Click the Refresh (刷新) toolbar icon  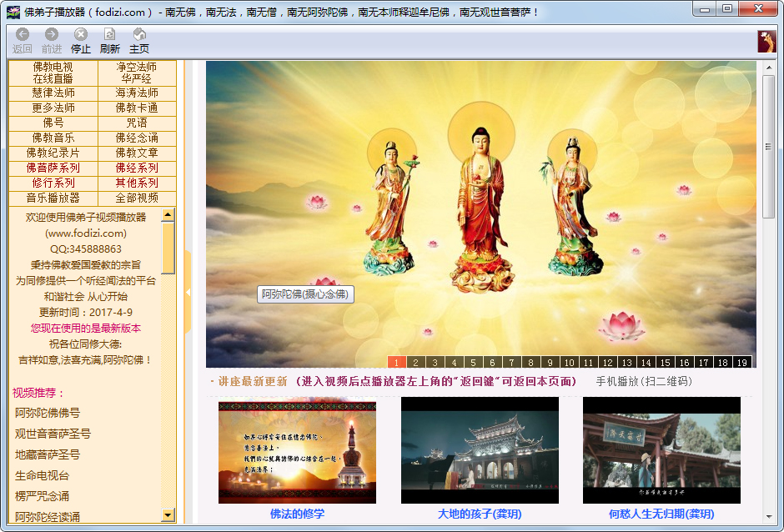pyautogui.click(x=109, y=34)
